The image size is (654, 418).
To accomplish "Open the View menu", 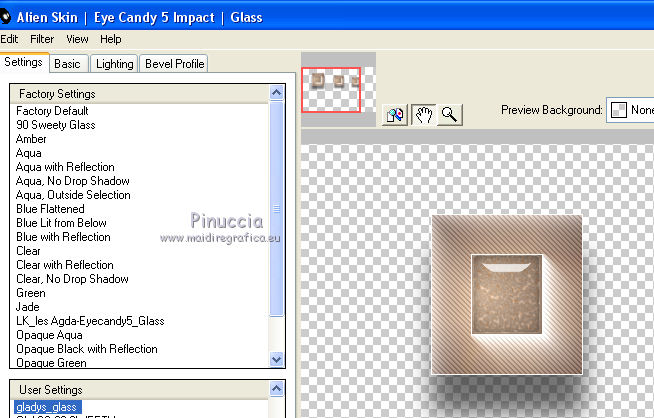I will tap(77, 39).
